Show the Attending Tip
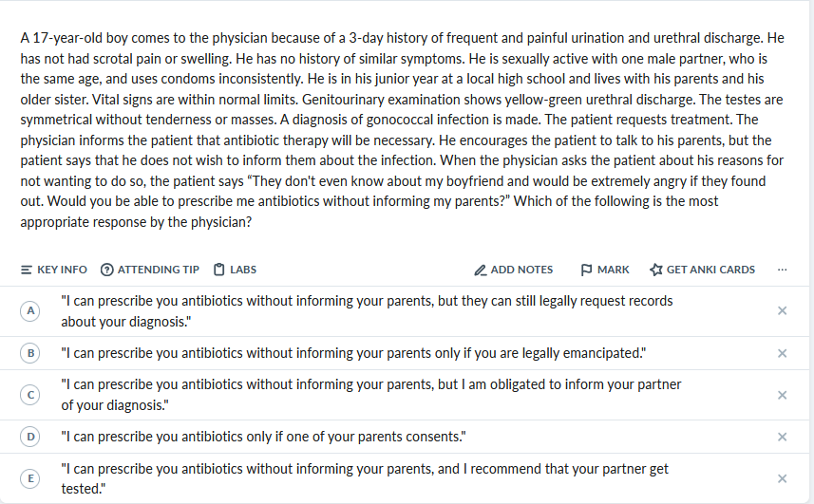 pyautogui.click(x=150, y=270)
